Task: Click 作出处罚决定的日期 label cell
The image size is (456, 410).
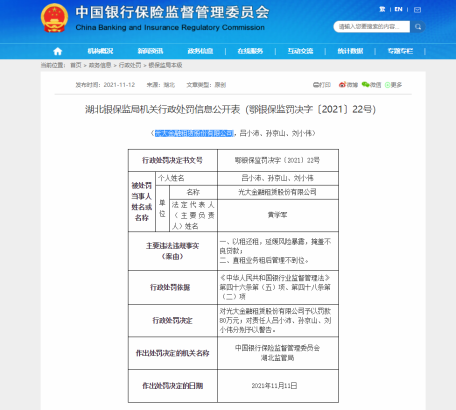Action: 173,386
